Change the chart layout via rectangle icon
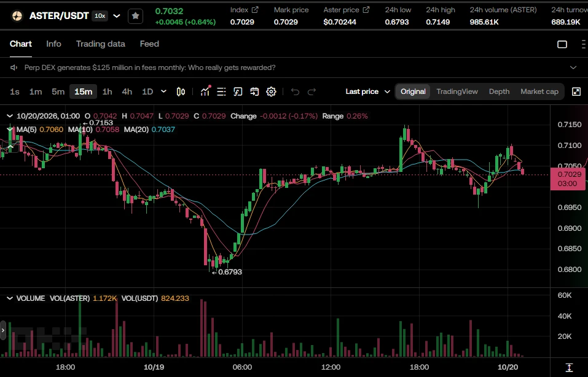The image size is (588, 377). [x=562, y=44]
